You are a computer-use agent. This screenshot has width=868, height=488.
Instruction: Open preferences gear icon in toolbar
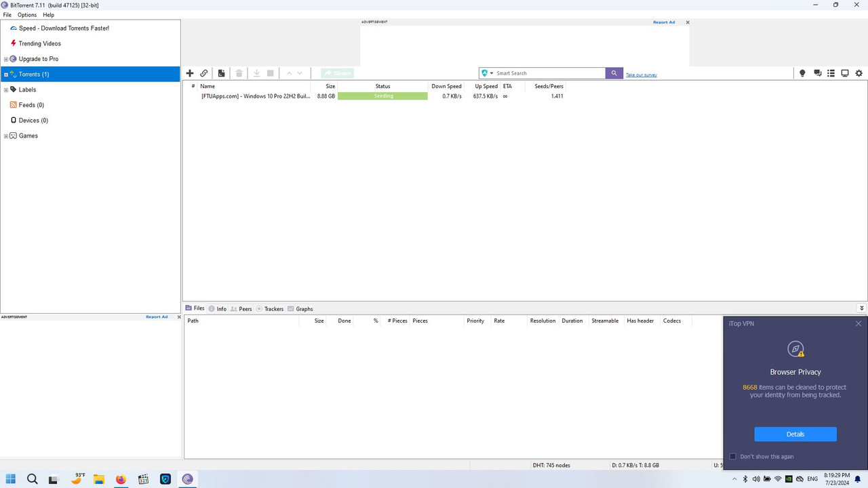[859, 73]
